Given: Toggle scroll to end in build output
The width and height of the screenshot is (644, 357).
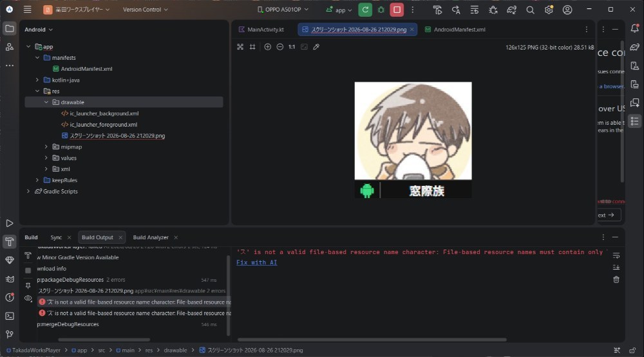Looking at the screenshot, I should 616,267.
